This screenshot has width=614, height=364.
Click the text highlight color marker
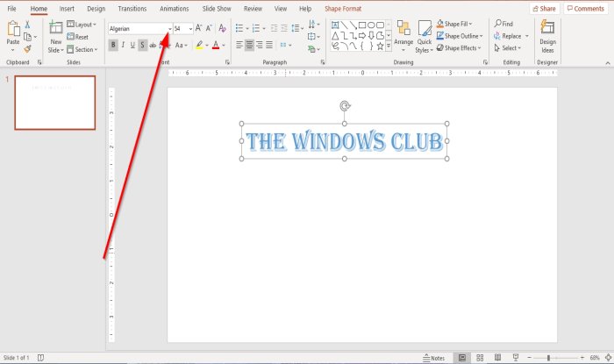click(199, 46)
